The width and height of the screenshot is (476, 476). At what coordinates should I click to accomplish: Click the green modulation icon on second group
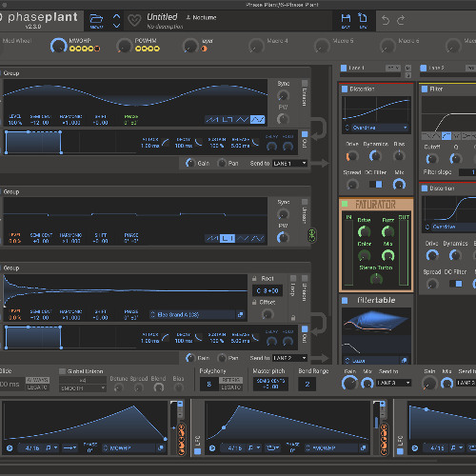pos(312,236)
